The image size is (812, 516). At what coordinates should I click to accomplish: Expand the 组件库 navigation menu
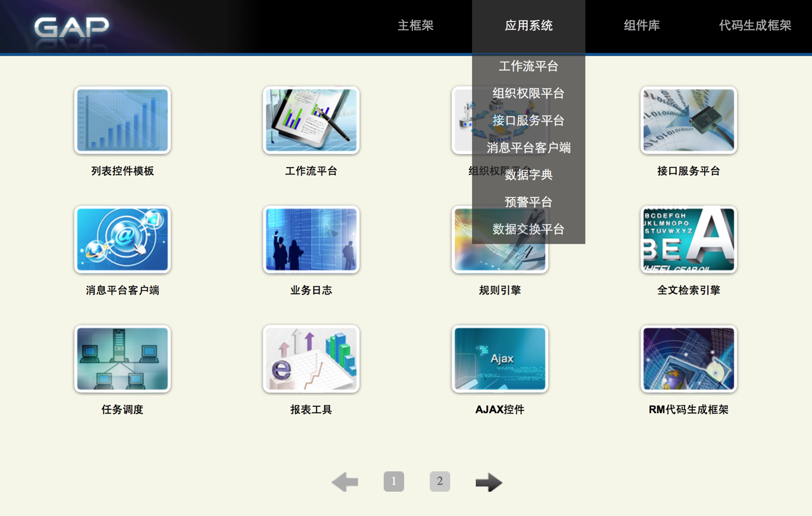pos(641,26)
